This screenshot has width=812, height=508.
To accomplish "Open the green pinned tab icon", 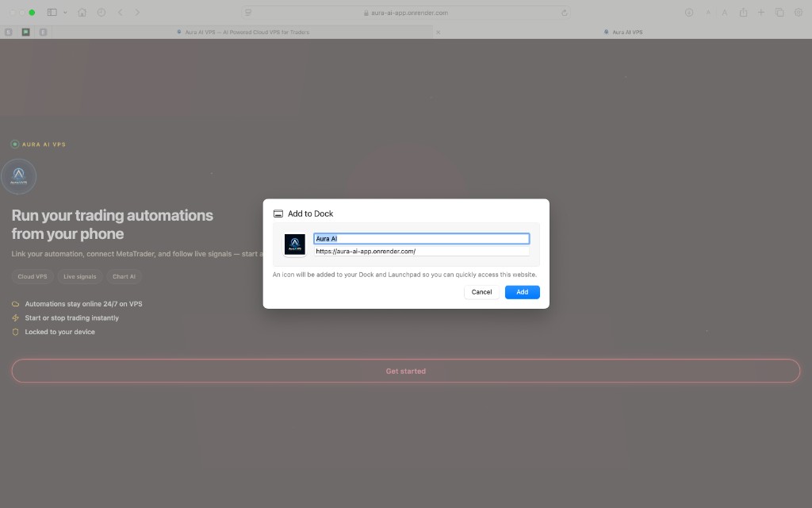I will point(26,32).
